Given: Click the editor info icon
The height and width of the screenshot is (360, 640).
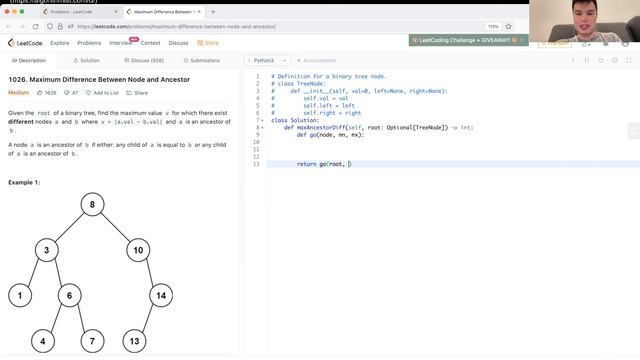Looking at the screenshot, I should (x=573, y=60).
